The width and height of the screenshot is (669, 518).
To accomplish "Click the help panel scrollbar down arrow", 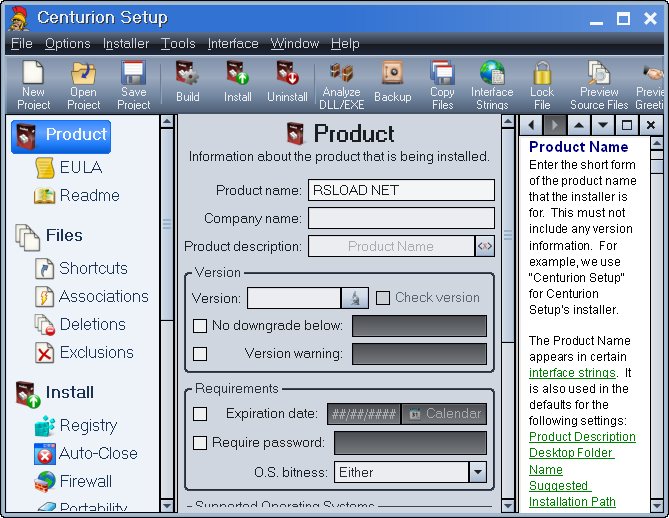I will click(x=657, y=506).
